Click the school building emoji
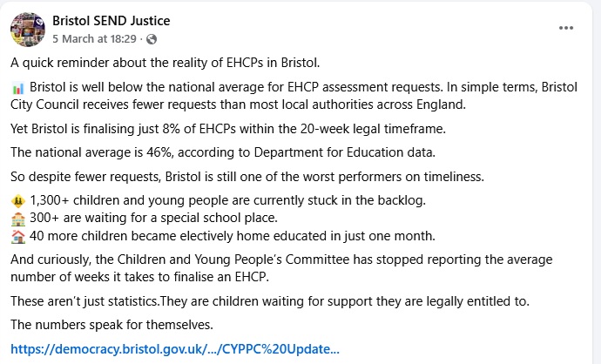The width and height of the screenshot is (601, 364). 18,219
